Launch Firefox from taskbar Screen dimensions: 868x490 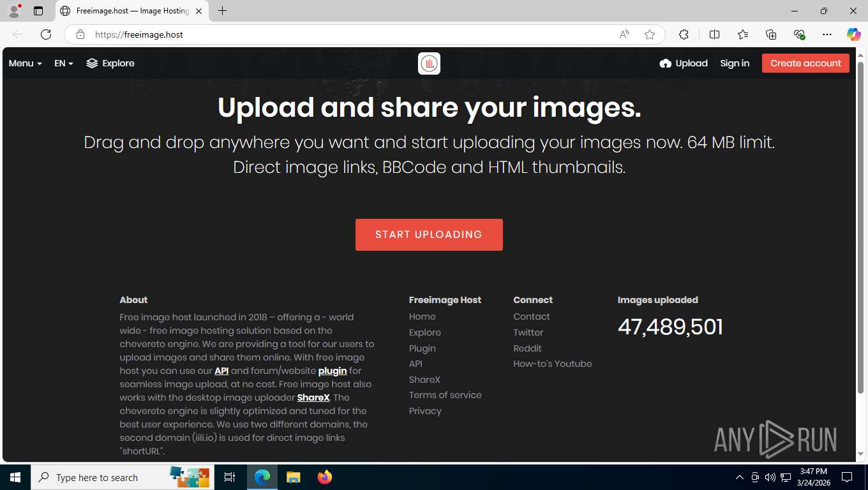tap(324, 477)
